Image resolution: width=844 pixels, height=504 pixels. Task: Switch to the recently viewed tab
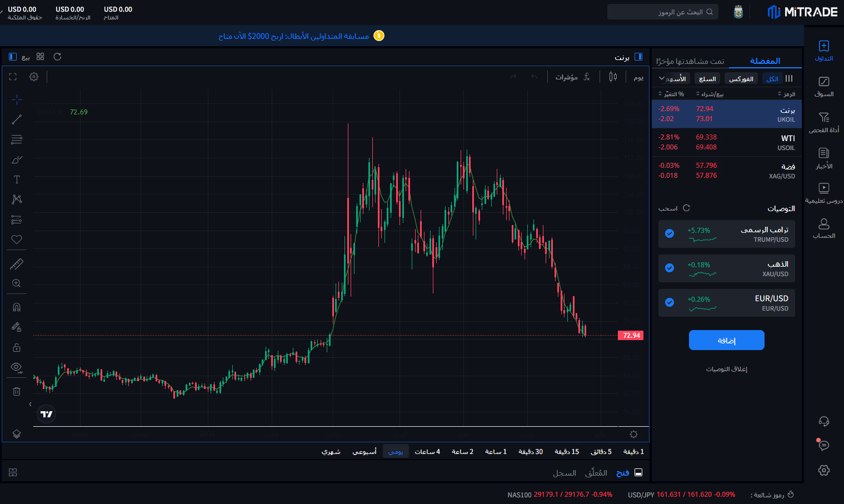click(690, 61)
